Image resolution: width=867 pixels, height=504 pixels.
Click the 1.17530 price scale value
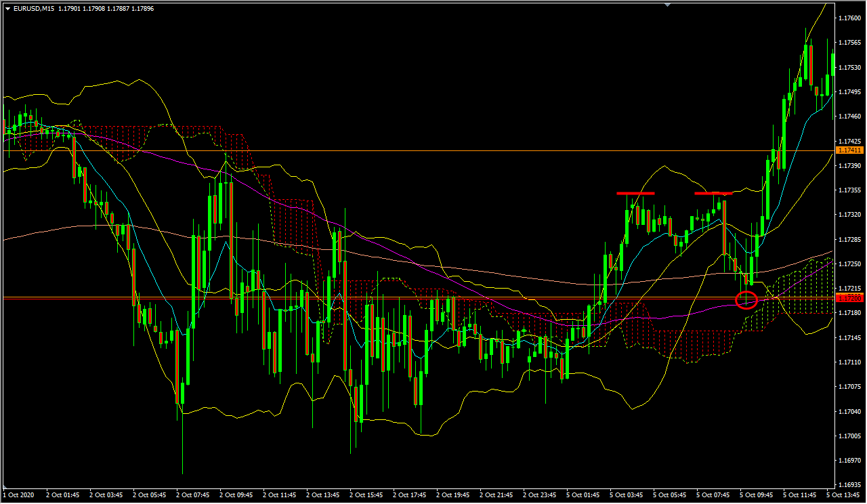849,68
